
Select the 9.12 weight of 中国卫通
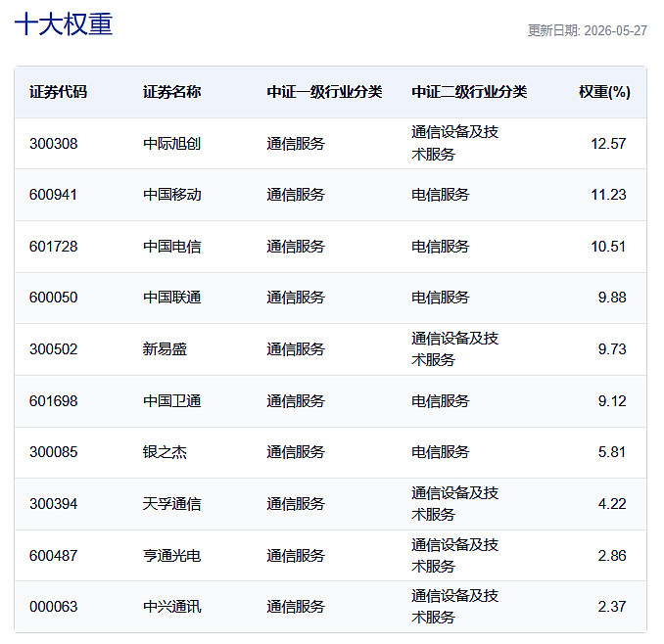point(612,401)
